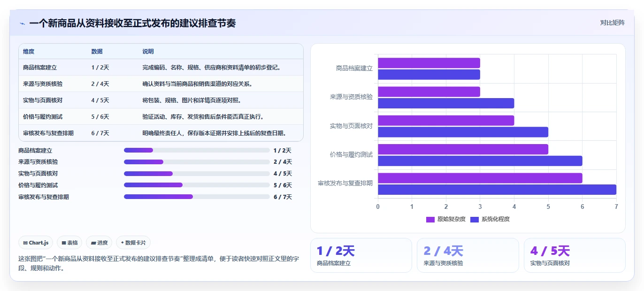Click the 说明 column header
This screenshot has height=291, width=644.
click(148, 52)
